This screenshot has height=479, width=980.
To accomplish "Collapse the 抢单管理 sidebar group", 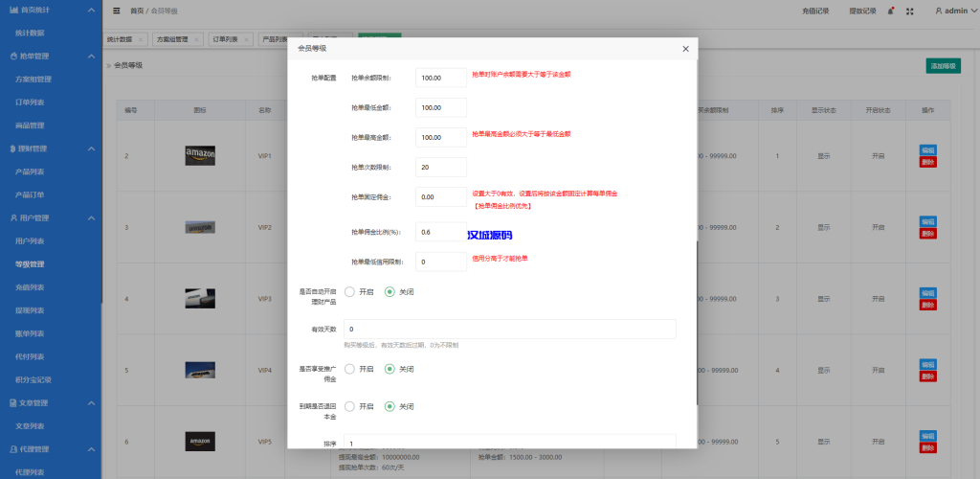I will click(x=91, y=57).
